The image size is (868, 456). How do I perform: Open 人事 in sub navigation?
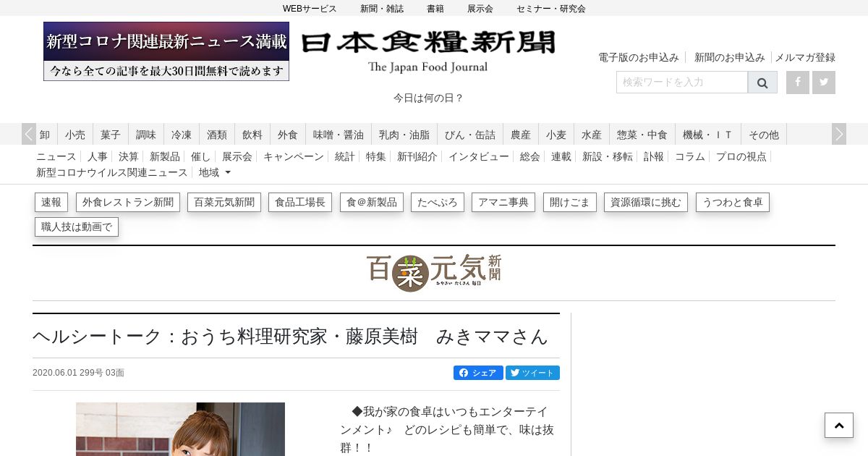(x=98, y=156)
